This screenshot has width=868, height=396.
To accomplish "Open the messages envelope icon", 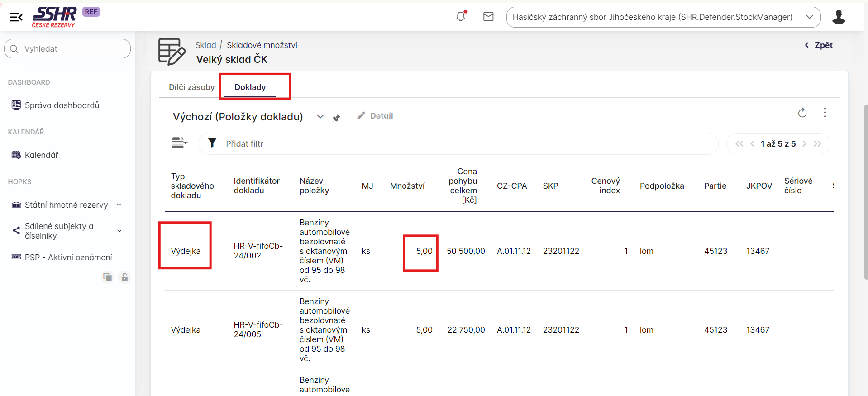I will pos(488,17).
